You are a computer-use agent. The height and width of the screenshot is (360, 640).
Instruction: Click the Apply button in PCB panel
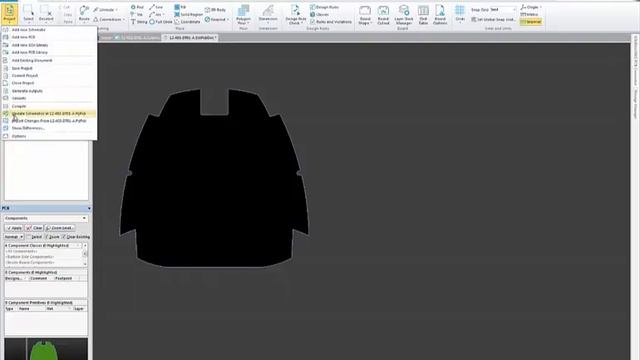tap(14, 228)
